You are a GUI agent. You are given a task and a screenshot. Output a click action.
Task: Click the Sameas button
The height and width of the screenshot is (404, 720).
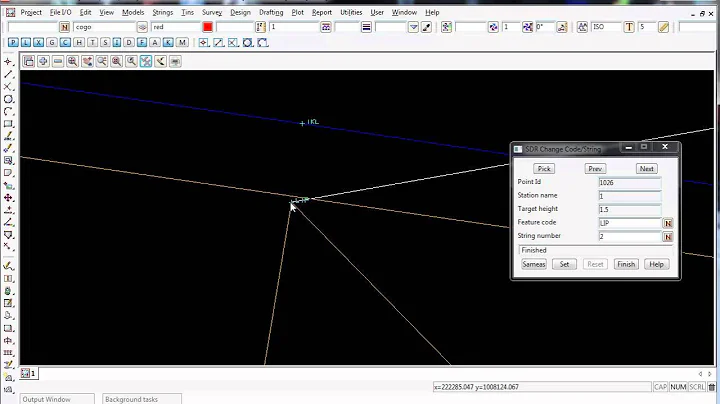coord(534,264)
